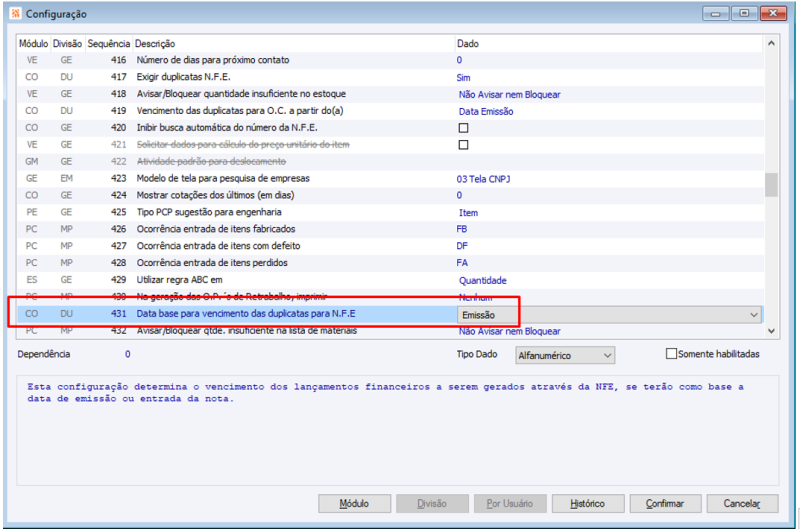Click the list scrollbar up arrow
Image resolution: width=800 pixels, height=529 pixels.
pyautogui.click(x=771, y=43)
